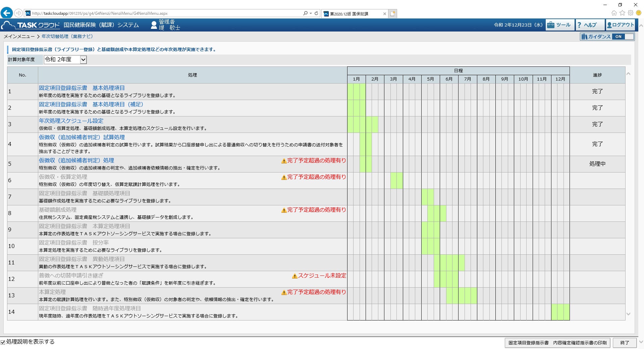644x349 pixels.
Task: Click the 12月 schedule column header
Action: 560,79
